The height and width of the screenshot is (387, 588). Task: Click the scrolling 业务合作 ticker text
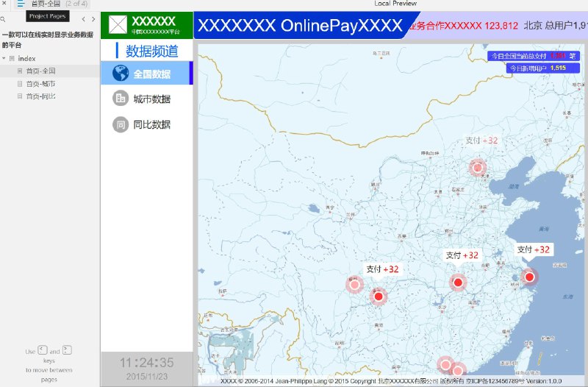click(464, 26)
